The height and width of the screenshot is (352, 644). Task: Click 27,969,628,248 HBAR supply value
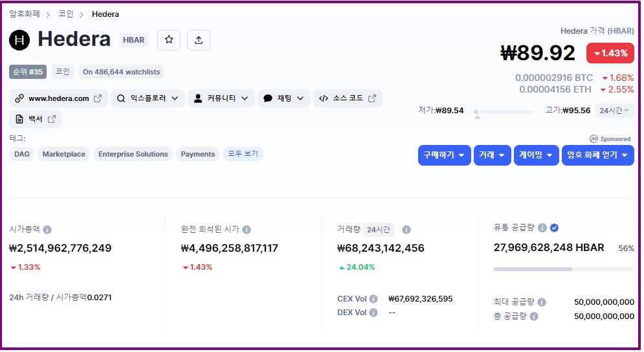[549, 248]
